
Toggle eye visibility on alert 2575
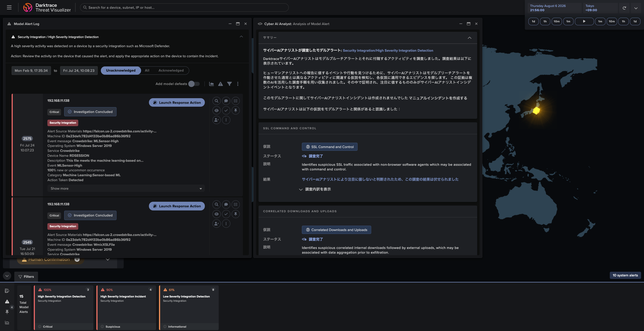(216, 110)
